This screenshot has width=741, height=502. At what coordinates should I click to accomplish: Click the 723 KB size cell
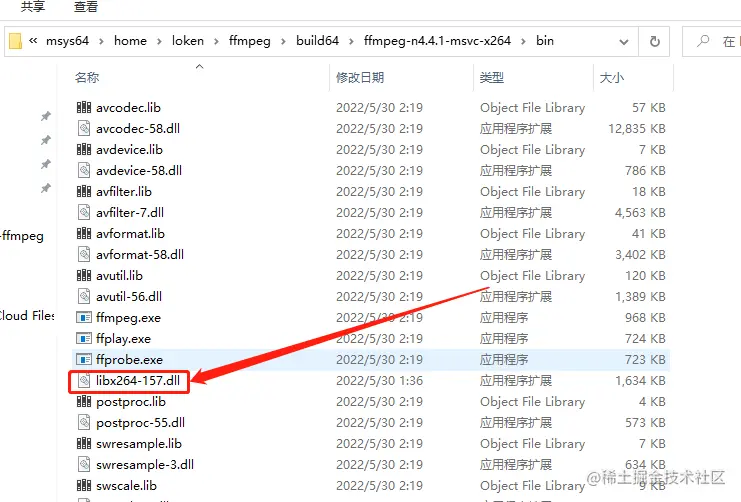click(x=645, y=360)
